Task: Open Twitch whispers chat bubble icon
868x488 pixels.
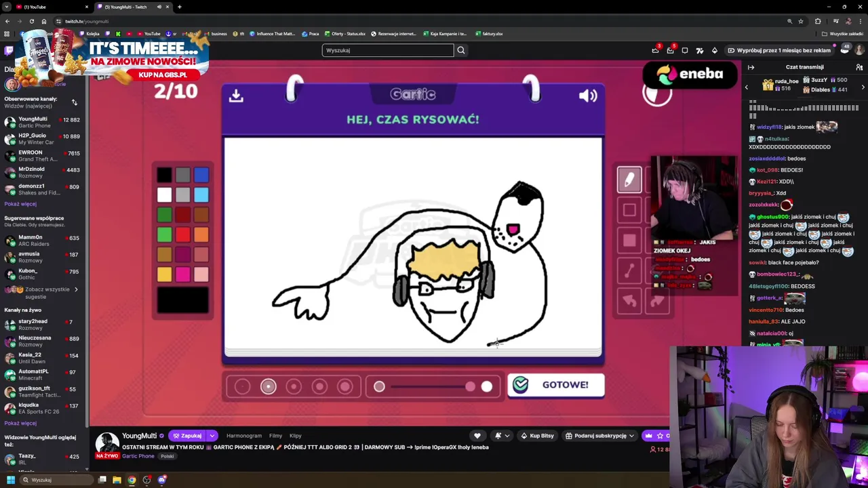Action: (x=685, y=50)
